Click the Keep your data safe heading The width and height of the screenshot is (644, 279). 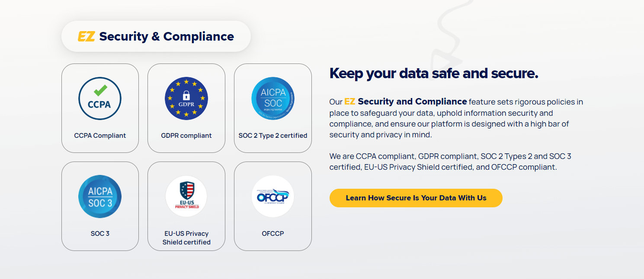click(434, 73)
